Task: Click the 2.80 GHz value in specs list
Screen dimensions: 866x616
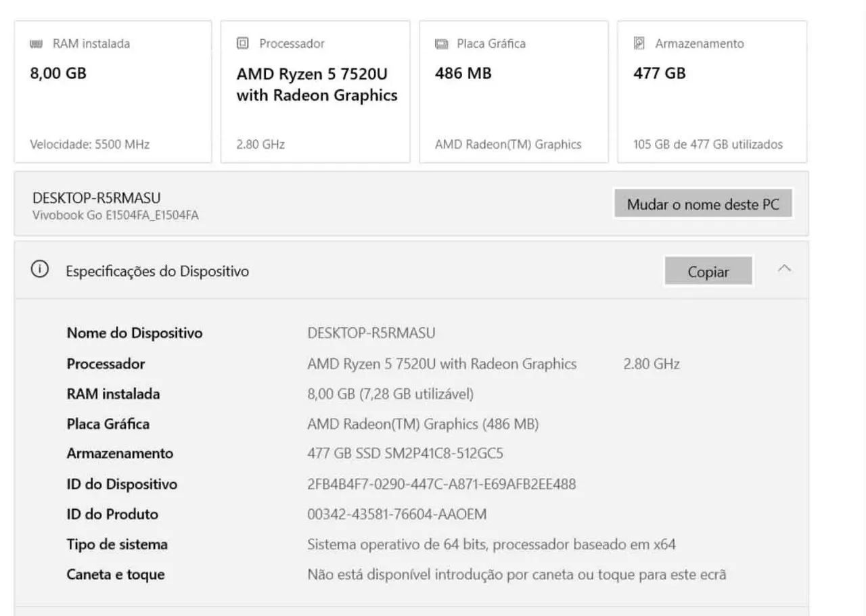Action: (652, 364)
